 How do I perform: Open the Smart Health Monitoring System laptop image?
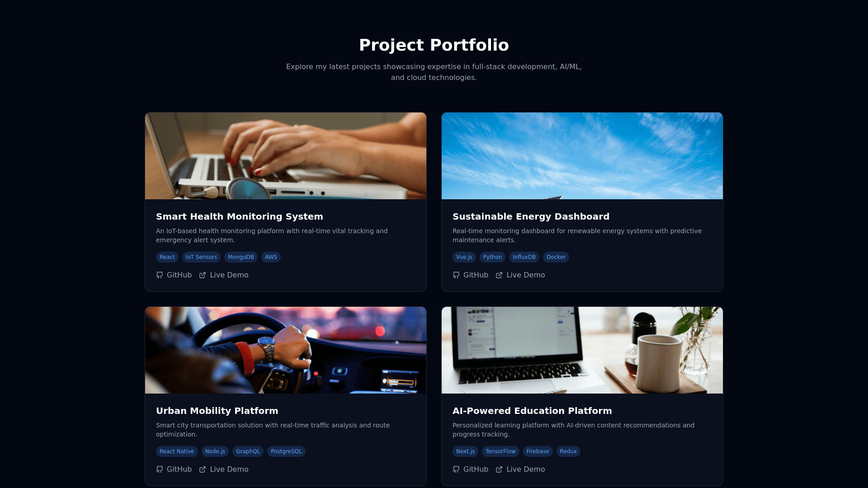pos(286,156)
